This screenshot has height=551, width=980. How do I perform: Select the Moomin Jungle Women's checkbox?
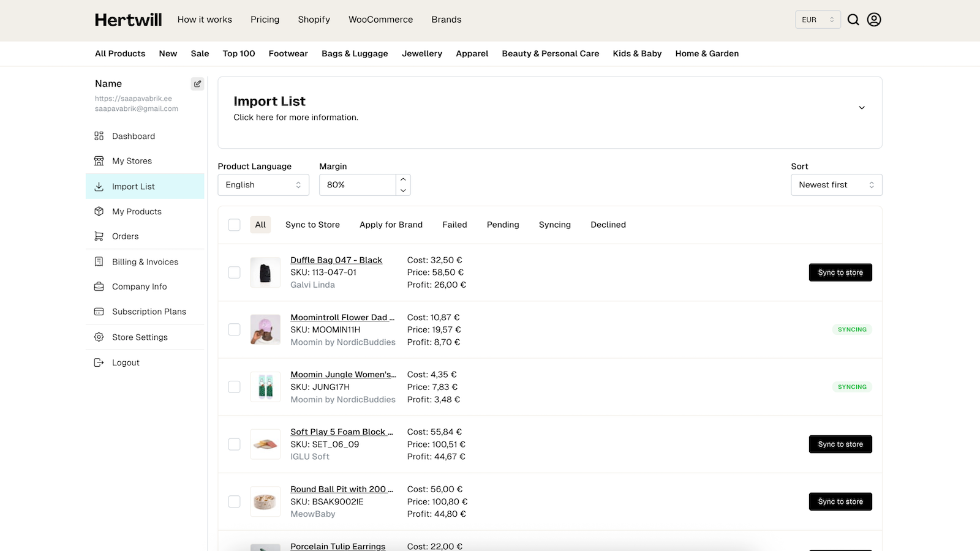(234, 387)
